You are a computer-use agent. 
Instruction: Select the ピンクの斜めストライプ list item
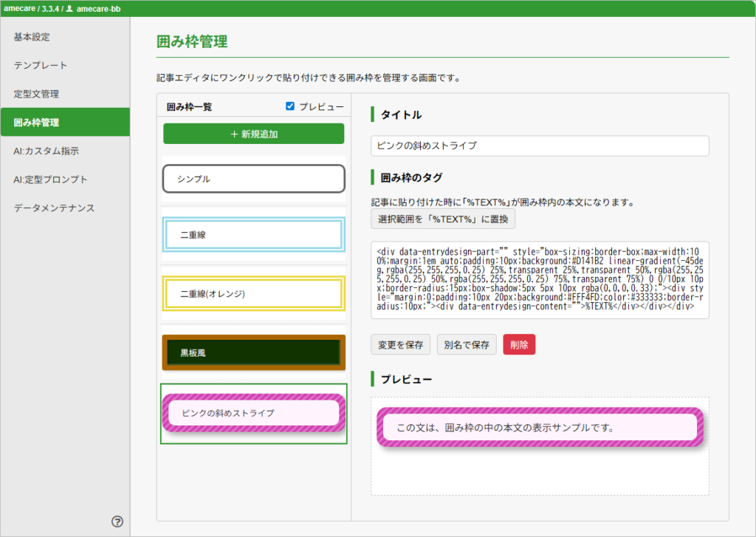pyautogui.click(x=254, y=414)
